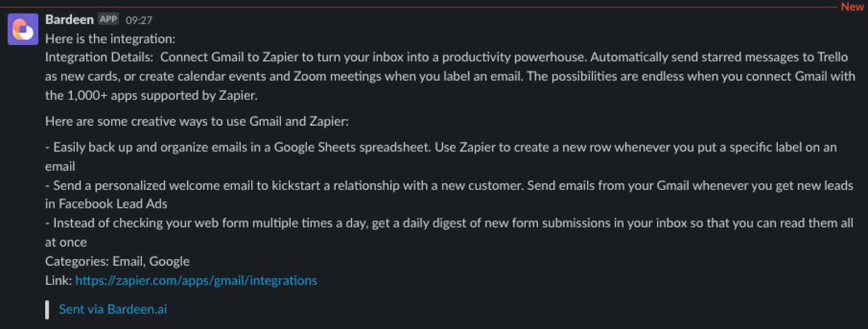Click the APP badge next to Bardeen
This screenshot has width=868, height=329.
pos(108,19)
